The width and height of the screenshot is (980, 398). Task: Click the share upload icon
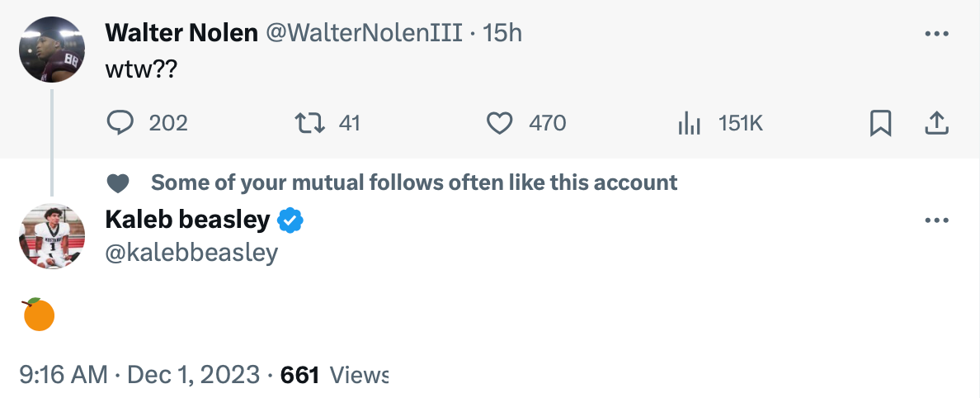(935, 124)
